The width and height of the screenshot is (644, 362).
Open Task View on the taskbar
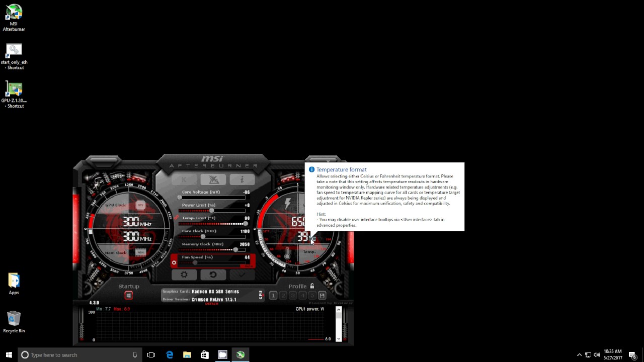(151, 355)
